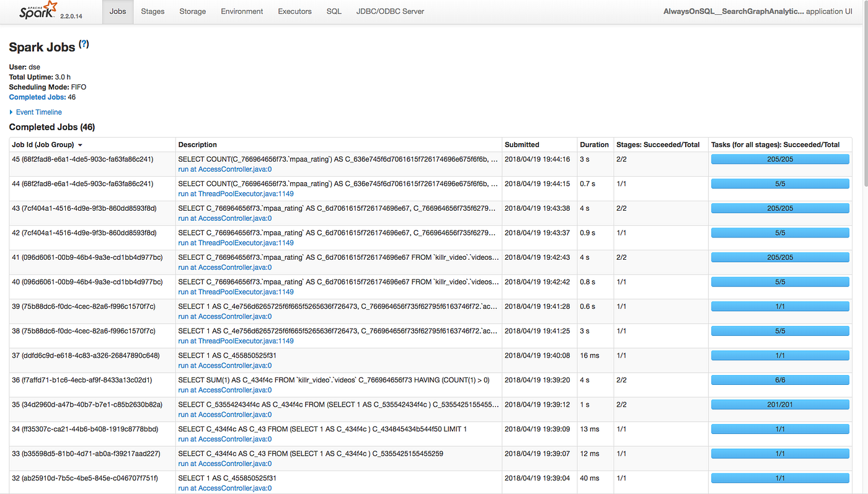Screen dimensions: 868x494
Task: Switch to the Stages tab
Action: (153, 11)
